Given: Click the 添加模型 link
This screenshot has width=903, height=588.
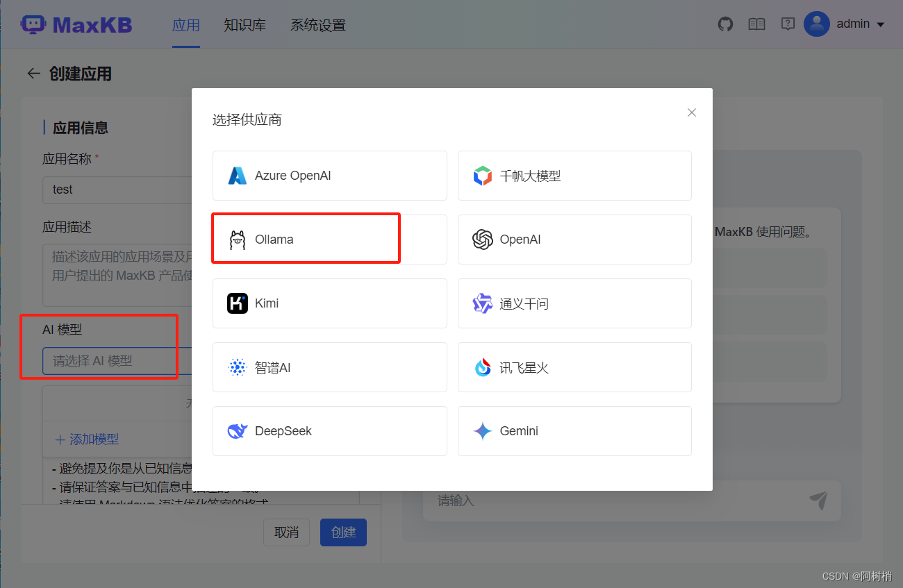Looking at the screenshot, I should click(x=87, y=439).
